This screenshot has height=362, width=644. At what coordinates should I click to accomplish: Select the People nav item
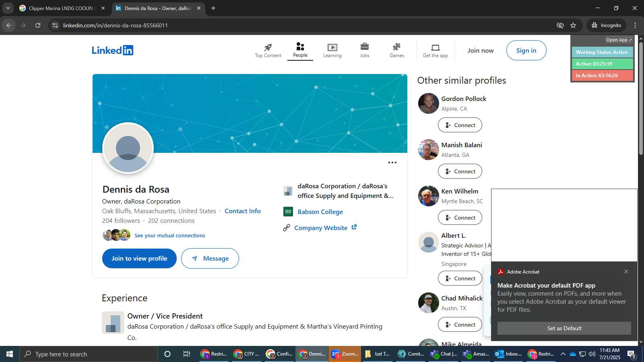coord(300,50)
